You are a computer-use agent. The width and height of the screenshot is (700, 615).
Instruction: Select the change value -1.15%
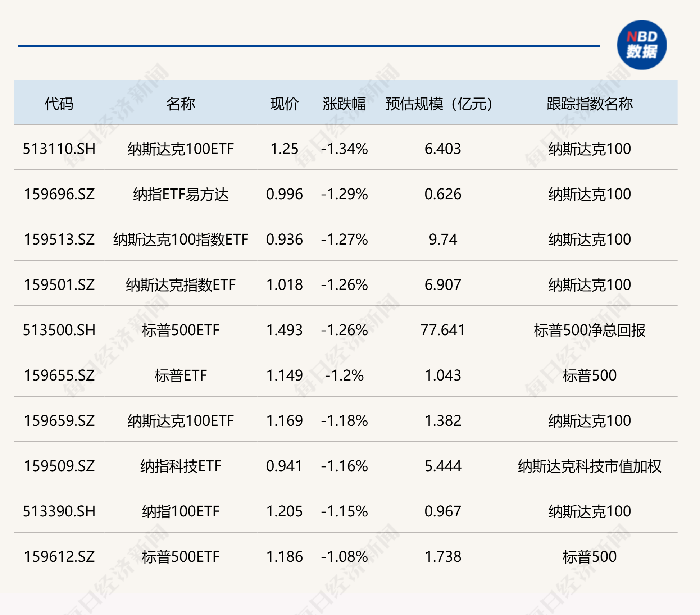344,511
